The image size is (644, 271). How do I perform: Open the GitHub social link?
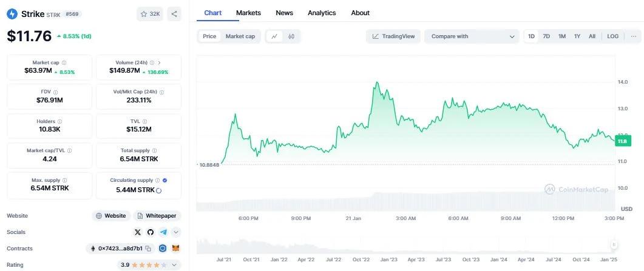[x=151, y=232]
